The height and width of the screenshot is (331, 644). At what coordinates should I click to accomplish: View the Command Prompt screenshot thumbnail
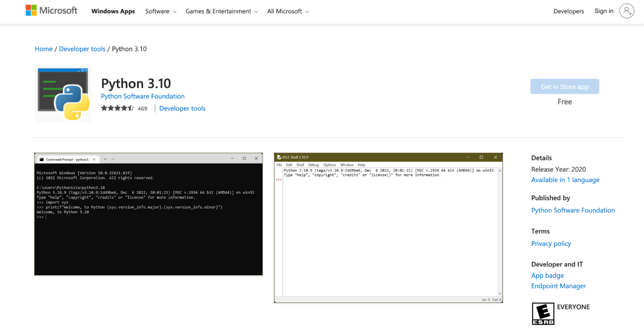click(x=149, y=214)
